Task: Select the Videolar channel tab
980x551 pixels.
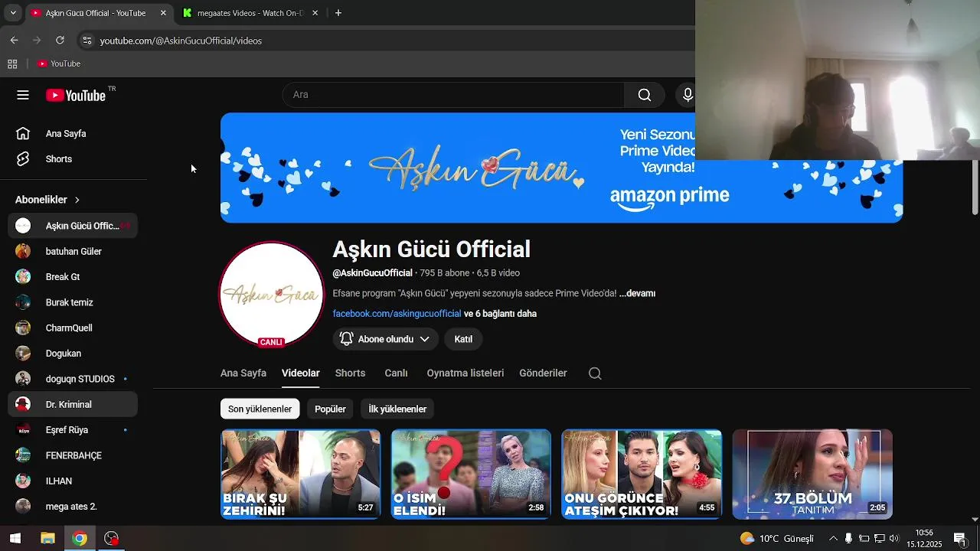Action: [301, 373]
